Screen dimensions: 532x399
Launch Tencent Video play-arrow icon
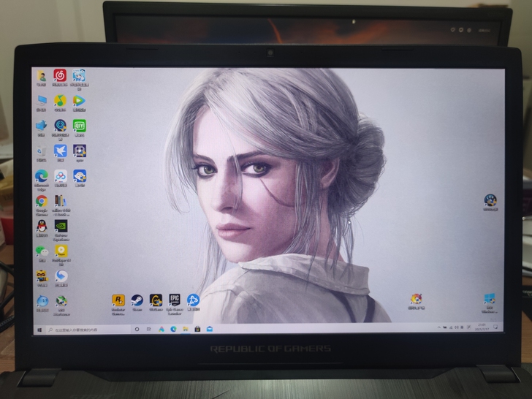[79, 101]
